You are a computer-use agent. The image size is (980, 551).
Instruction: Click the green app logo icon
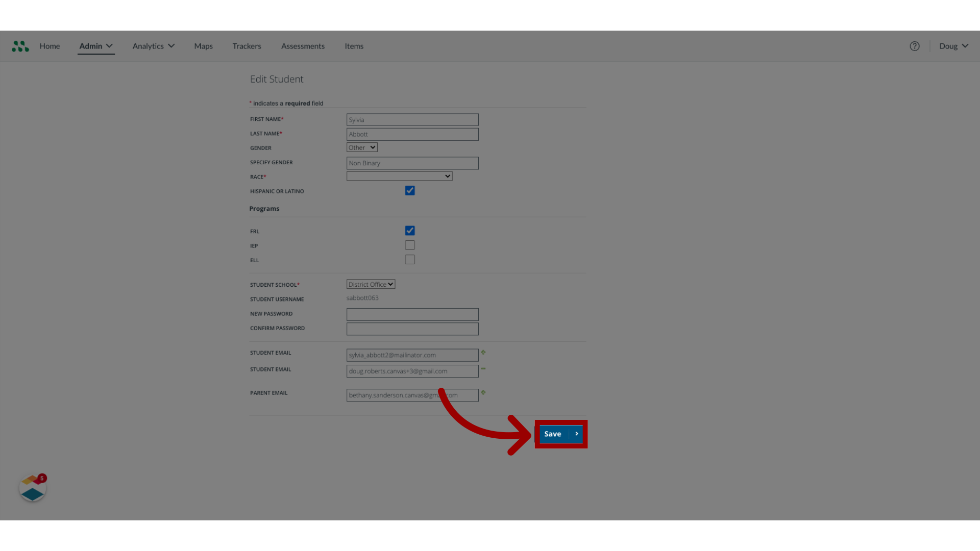[20, 46]
